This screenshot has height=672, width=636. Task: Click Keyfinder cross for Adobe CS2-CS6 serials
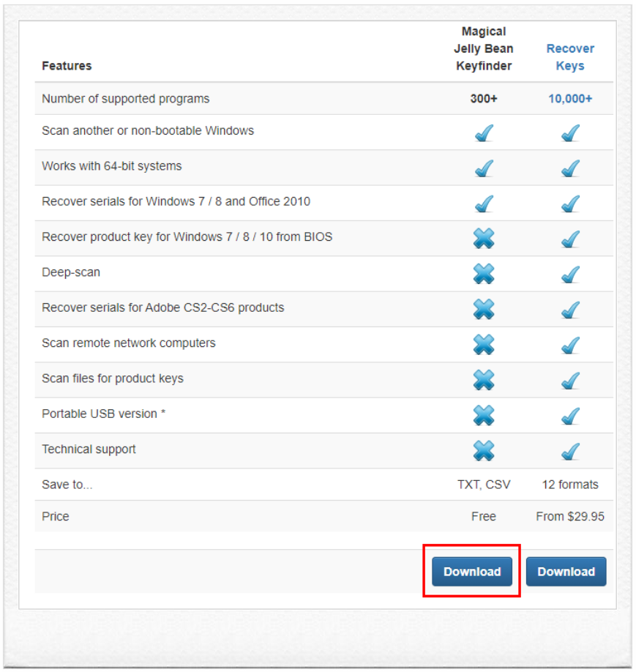(484, 309)
